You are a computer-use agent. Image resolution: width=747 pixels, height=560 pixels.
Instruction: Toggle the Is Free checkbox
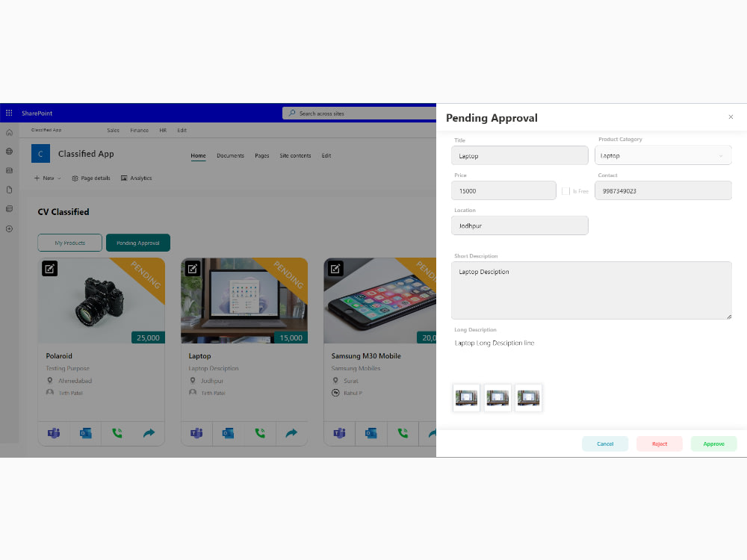click(x=565, y=191)
